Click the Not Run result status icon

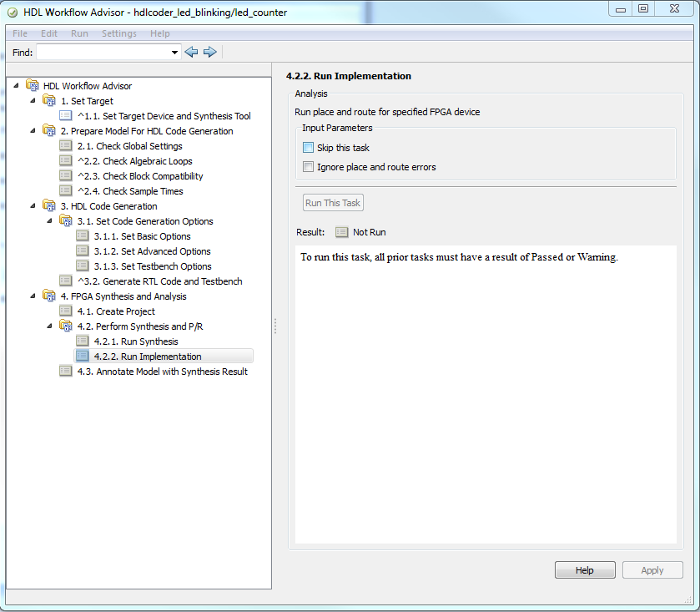[x=341, y=232]
